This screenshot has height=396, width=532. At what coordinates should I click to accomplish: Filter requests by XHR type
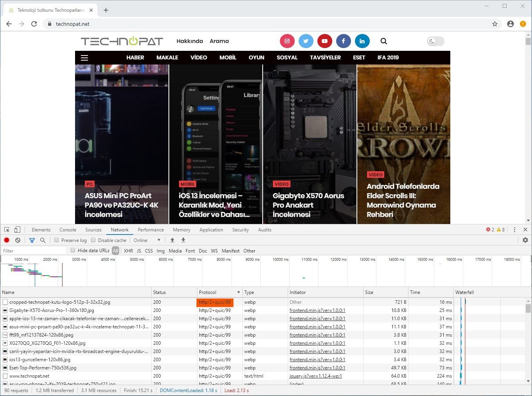tap(128, 251)
